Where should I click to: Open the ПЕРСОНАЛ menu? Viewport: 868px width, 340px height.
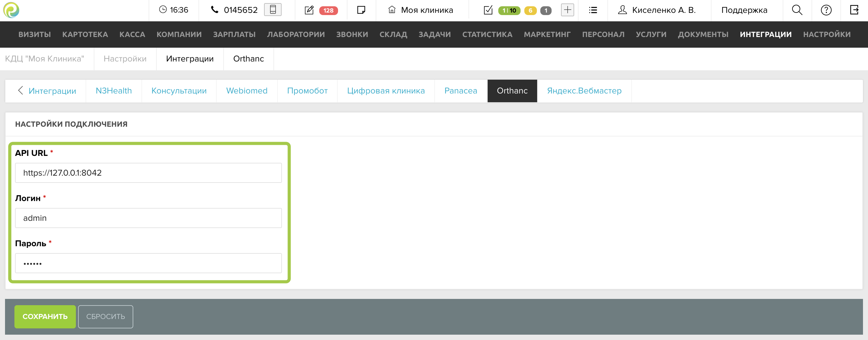[603, 35]
